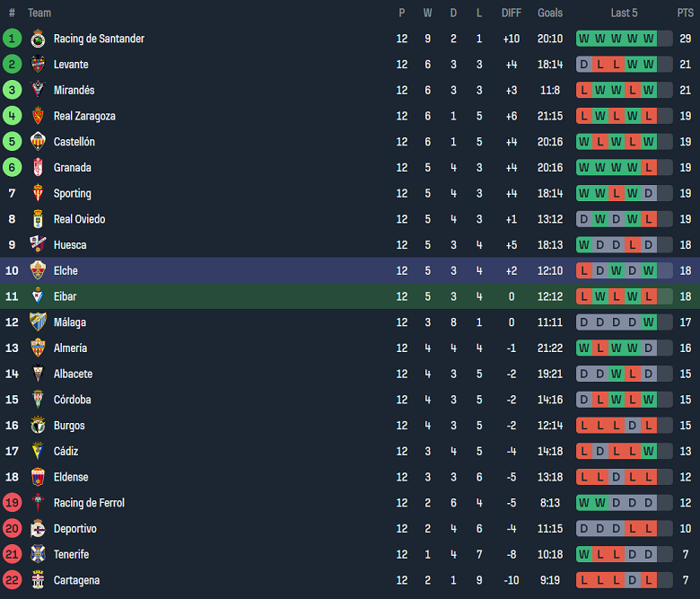Screen dimensions: 700x599
Task: Click the Last 5 column header
Action: 624,13
